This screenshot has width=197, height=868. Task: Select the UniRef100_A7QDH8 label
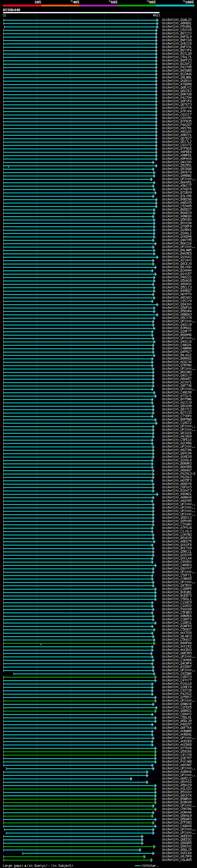(x=177, y=84)
